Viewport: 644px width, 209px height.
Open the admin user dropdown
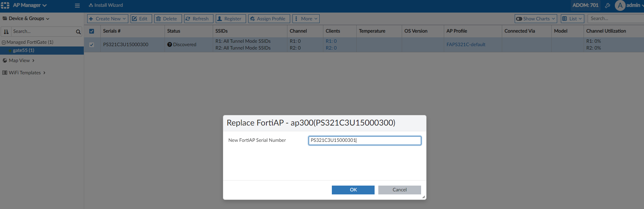tap(635, 5)
